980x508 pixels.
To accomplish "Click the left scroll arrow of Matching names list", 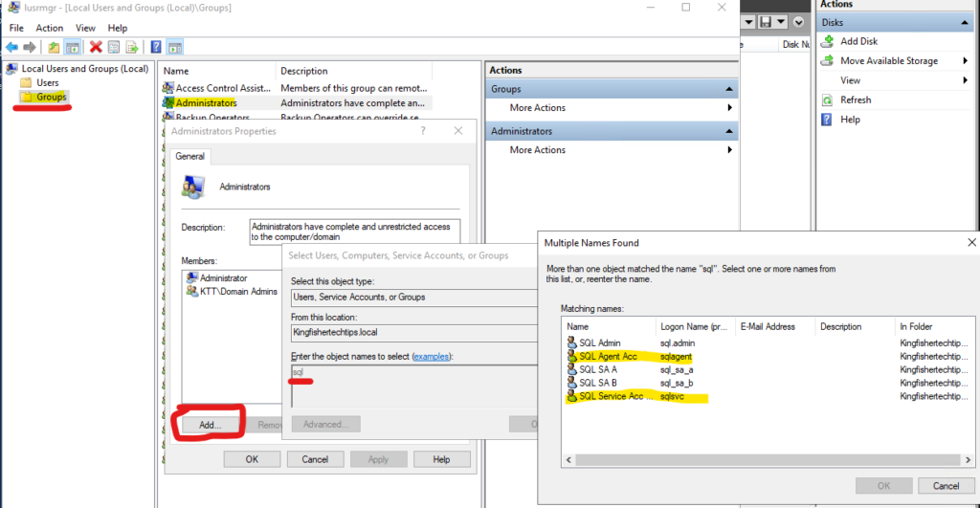I will coord(568,460).
